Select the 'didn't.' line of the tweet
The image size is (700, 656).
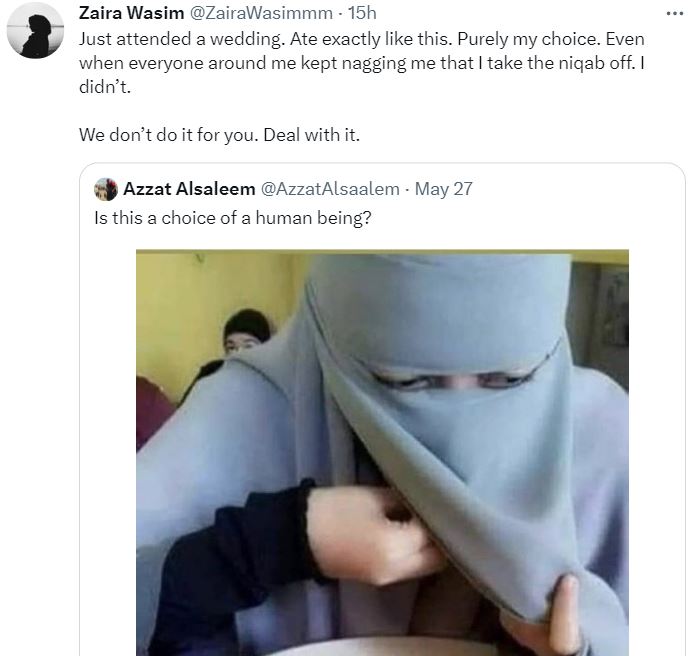[104, 87]
